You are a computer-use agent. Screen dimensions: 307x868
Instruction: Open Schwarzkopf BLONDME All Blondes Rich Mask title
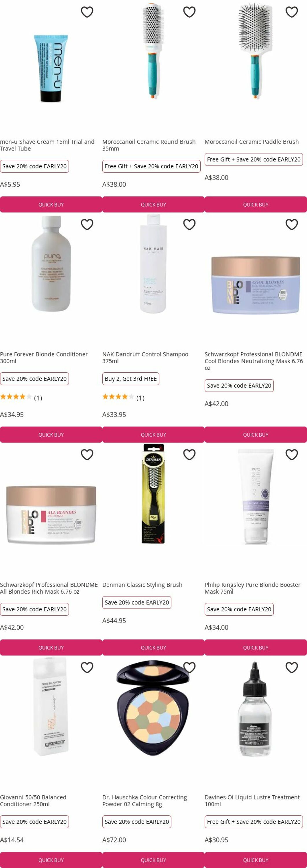pyautogui.click(x=49, y=588)
